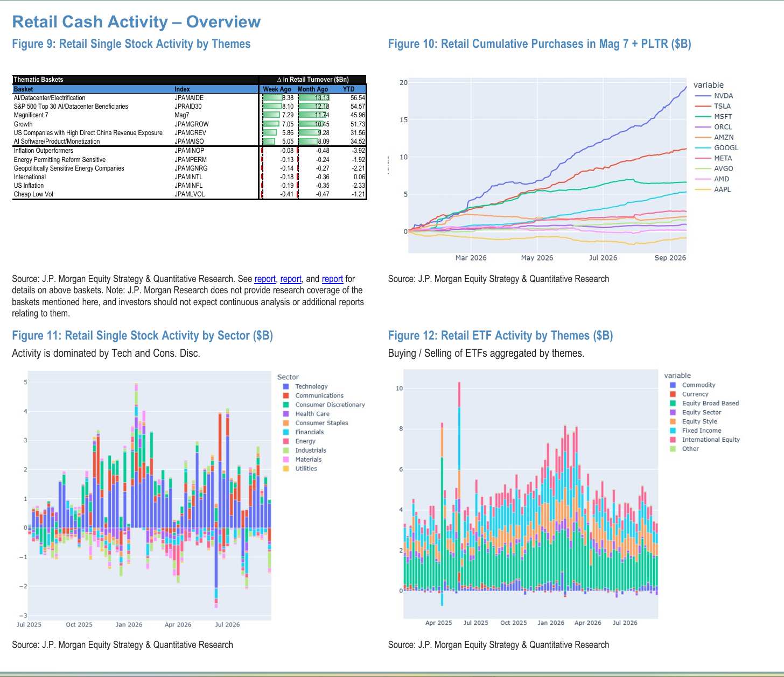The image size is (784, 677).
Task: Click the 'YTD' column header
Action: pyautogui.click(x=349, y=89)
